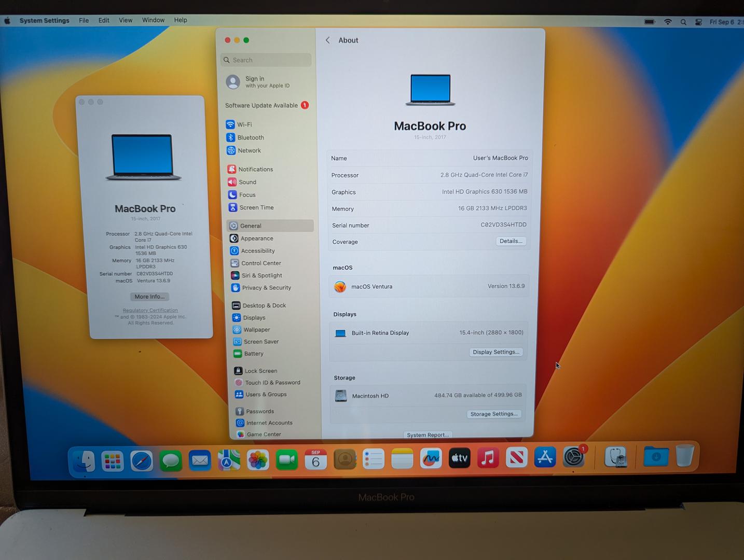Open the Help menu
The width and height of the screenshot is (744, 560).
click(181, 20)
